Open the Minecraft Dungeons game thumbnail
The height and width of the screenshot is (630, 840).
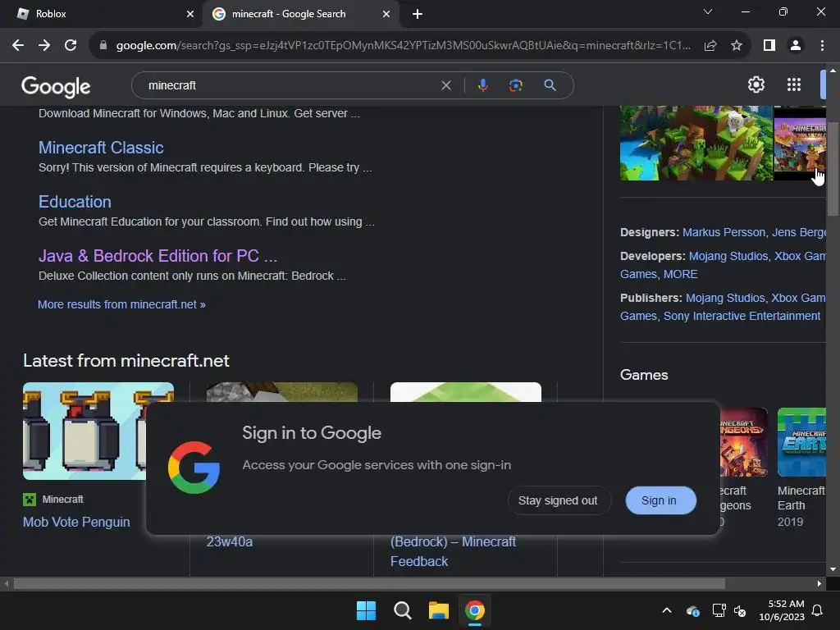[743, 442]
